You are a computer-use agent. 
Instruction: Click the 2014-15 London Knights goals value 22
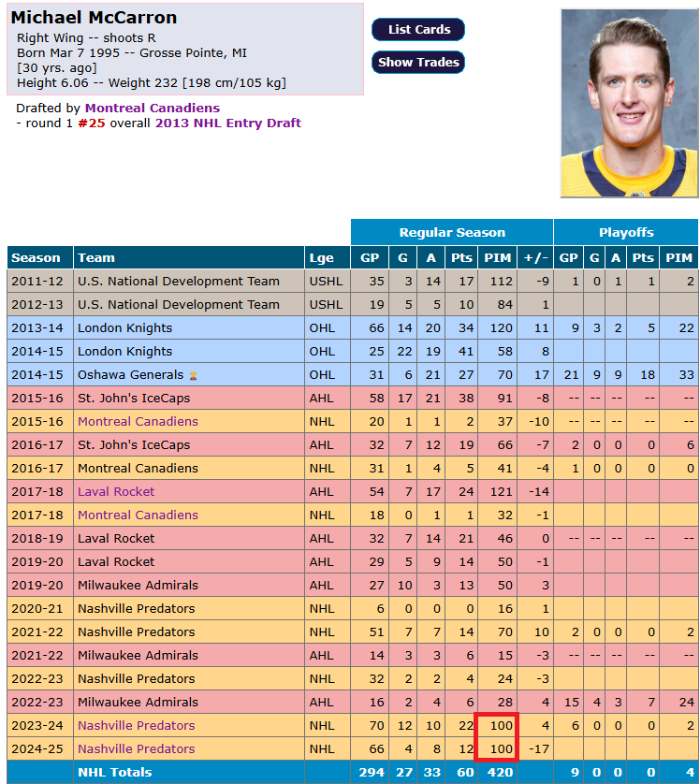(404, 352)
